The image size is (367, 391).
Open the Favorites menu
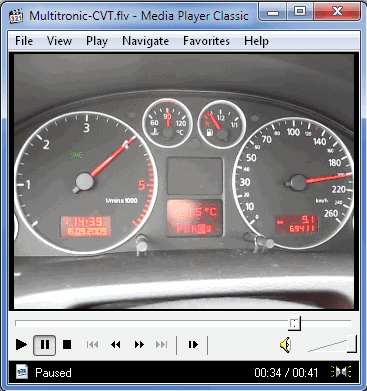[206, 41]
